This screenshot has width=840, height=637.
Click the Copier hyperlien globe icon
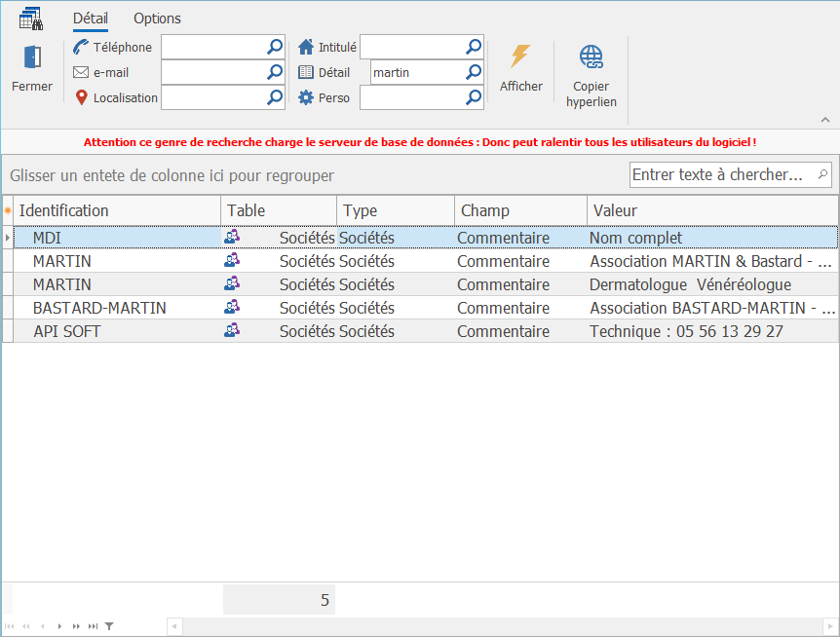pyautogui.click(x=591, y=56)
